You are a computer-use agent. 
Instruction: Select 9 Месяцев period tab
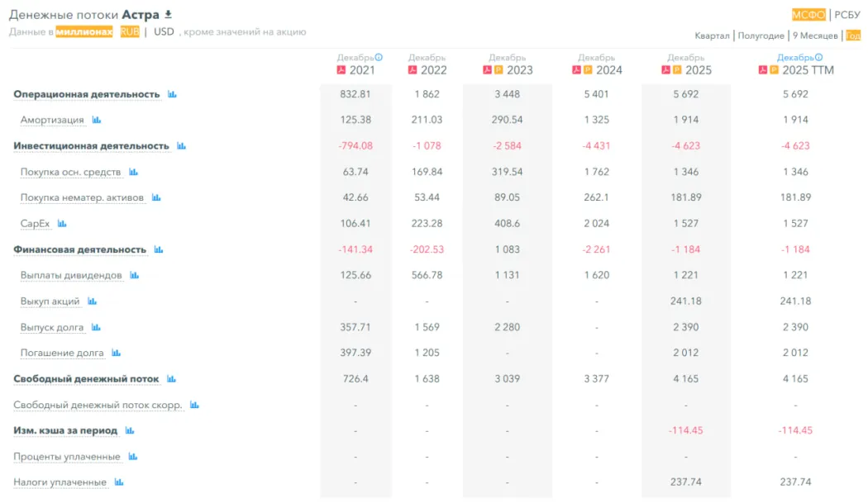click(x=815, y=36)
